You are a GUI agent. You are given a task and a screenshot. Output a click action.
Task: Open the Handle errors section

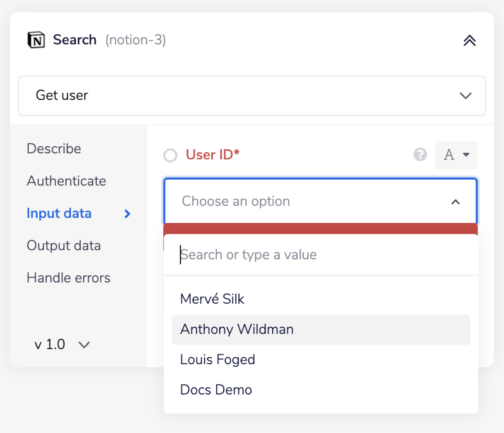(x=68, y=277)
